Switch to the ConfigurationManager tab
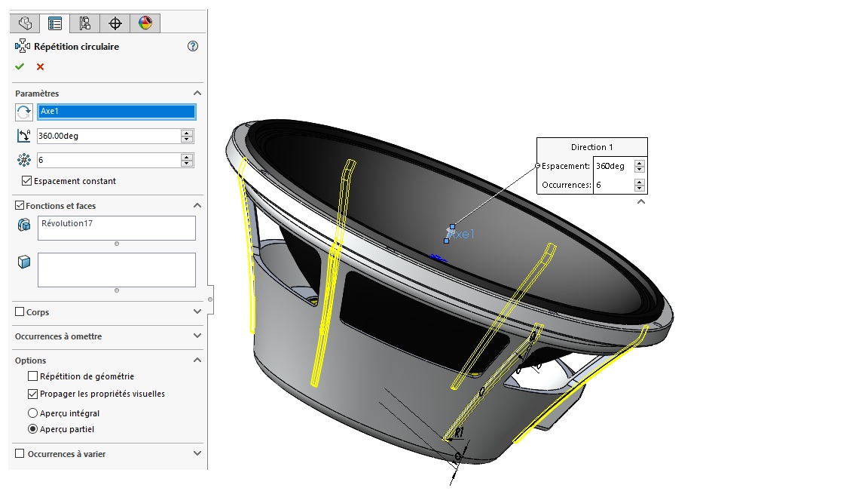 pyautogui.click(x=84, y=23)
